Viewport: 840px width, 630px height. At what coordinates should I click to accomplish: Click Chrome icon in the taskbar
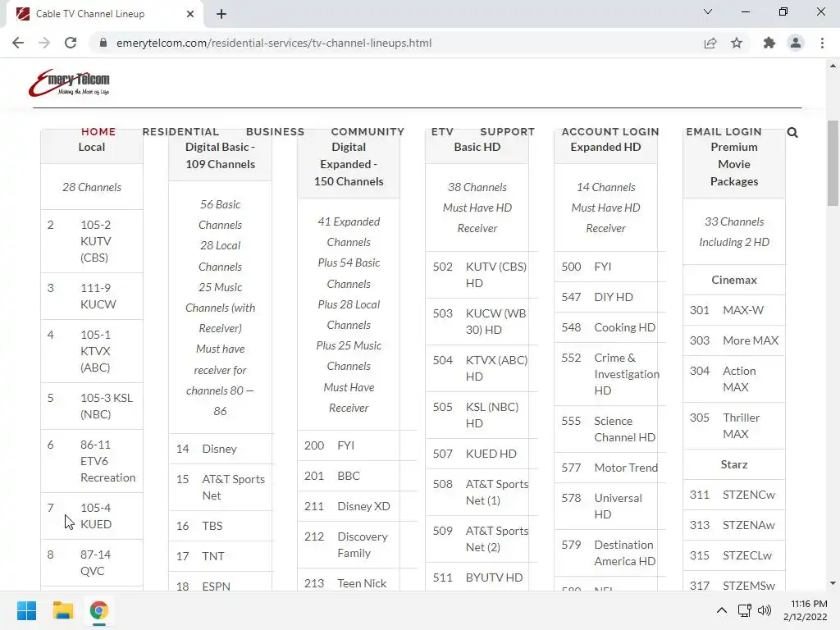tap(98, 610)
